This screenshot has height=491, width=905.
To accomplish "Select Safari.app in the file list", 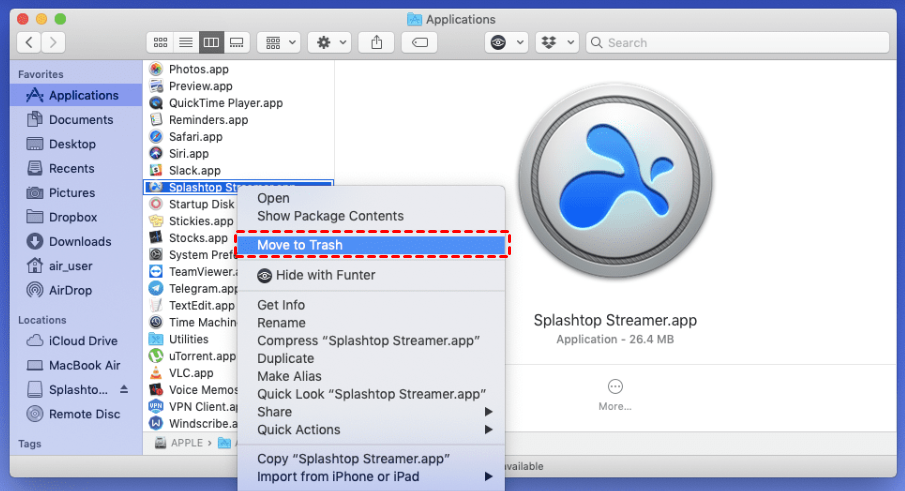I will coord(238,137).
